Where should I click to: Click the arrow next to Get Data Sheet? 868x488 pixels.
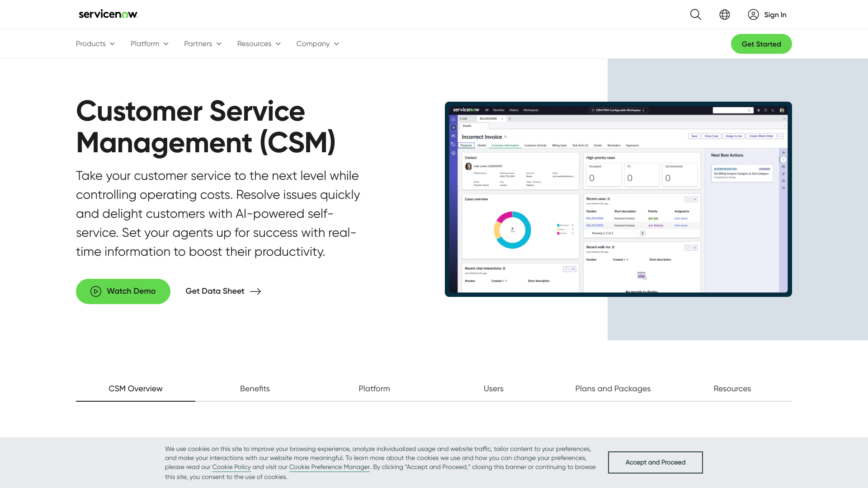(x=255, y=291)
